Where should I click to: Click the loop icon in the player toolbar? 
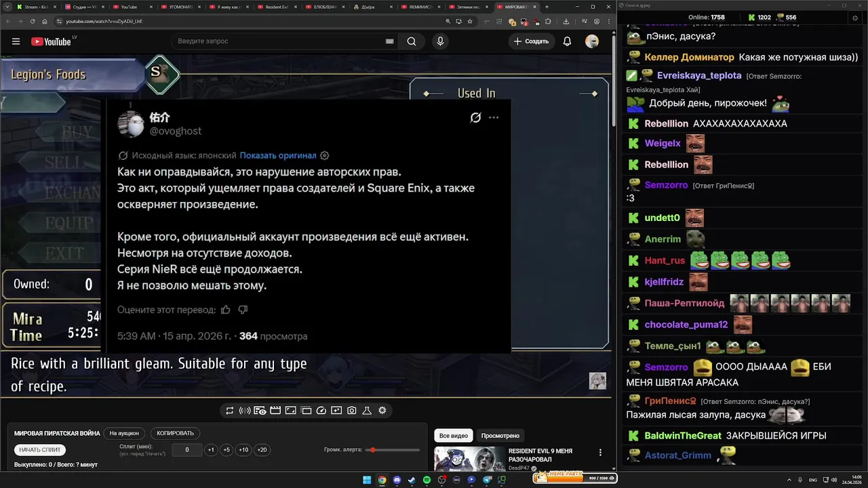click(x=230, y=410)
